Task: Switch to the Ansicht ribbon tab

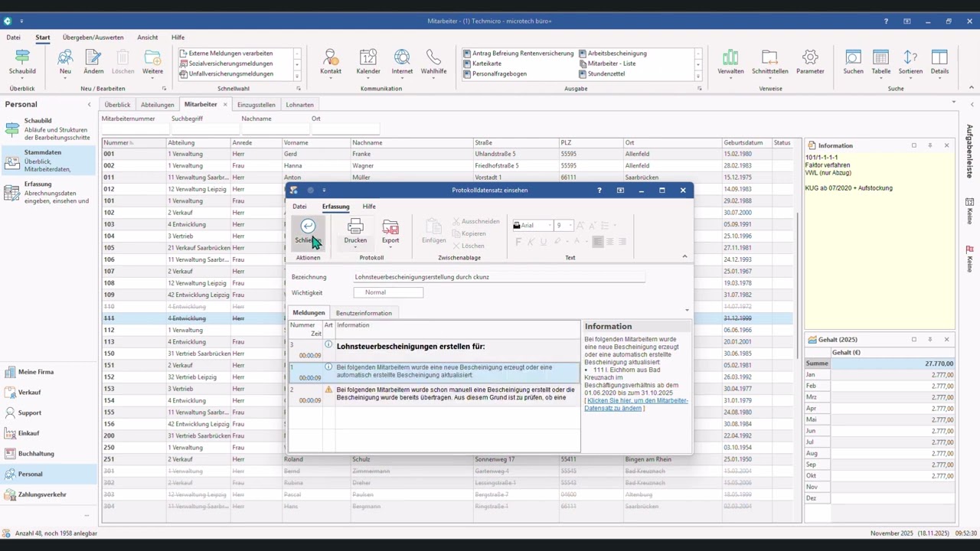Action: (148, 37)
